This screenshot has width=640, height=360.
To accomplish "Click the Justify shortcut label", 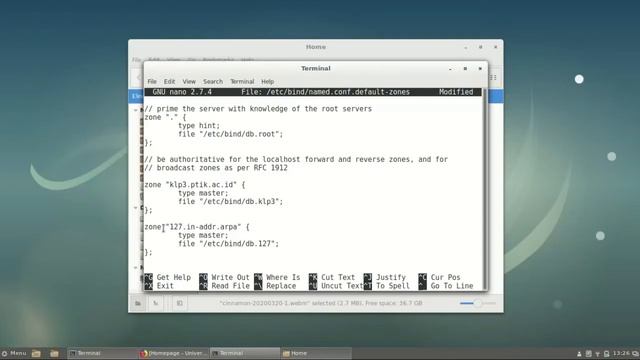I will 391,278.
